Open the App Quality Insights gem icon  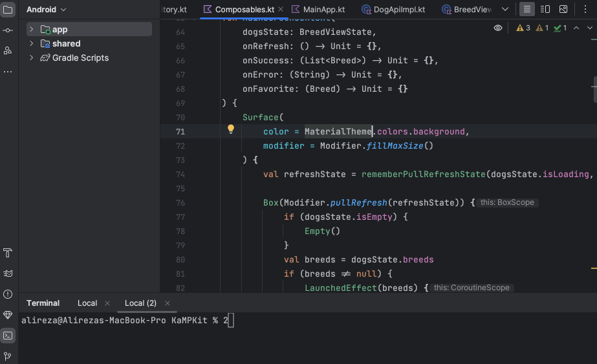[8, 315]
